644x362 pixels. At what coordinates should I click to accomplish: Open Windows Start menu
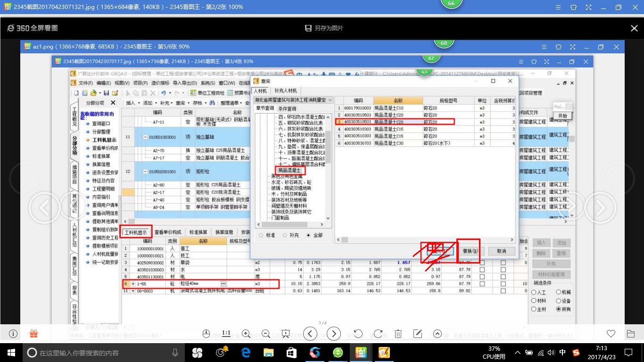click(x=11, y=352)
